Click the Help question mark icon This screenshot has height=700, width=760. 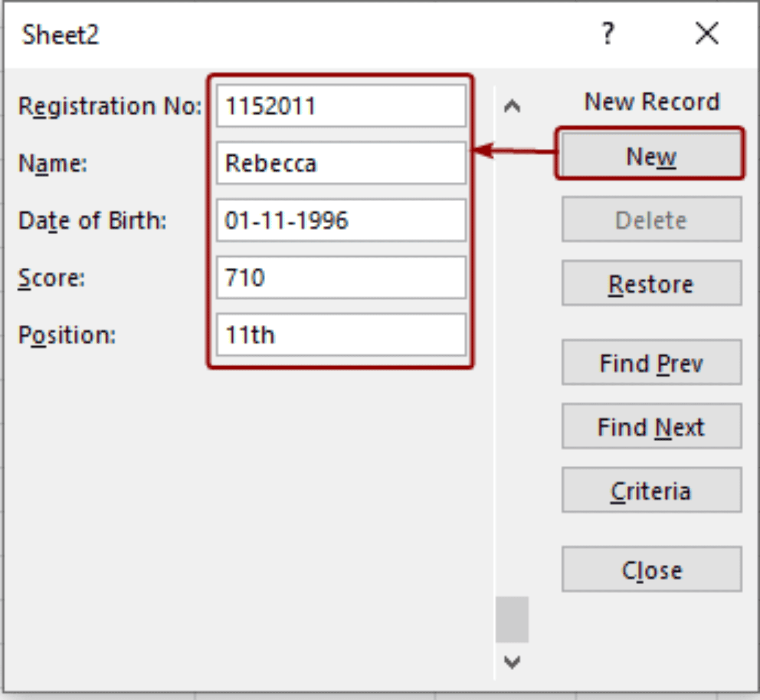pos(608,33)
